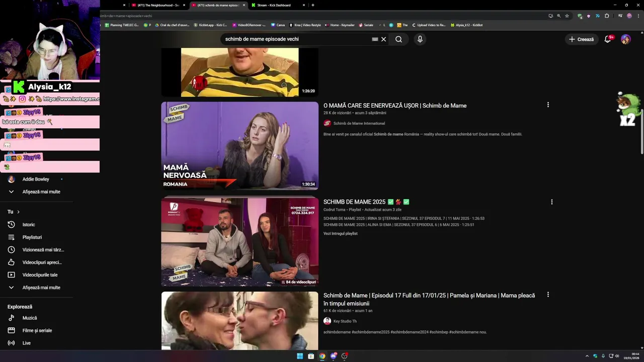Open Alysia_k12 - KickBot bookmark
The height and width of the screenshot is (362, 644).
tap(467, 25)
